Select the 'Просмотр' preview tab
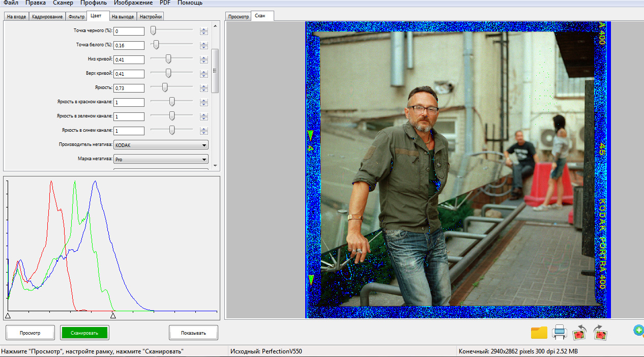644x357 pixels. pyautogui.click(x=238, y=17)
